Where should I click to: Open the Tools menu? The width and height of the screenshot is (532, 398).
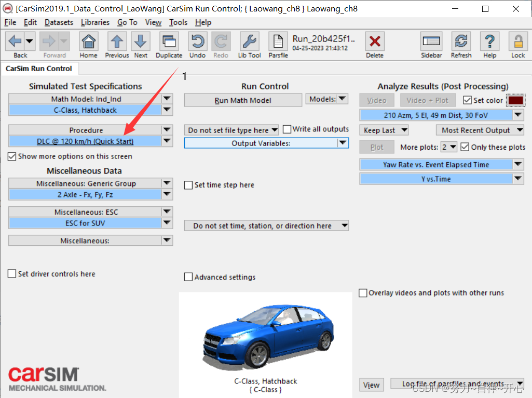click(x=178, y=22)
